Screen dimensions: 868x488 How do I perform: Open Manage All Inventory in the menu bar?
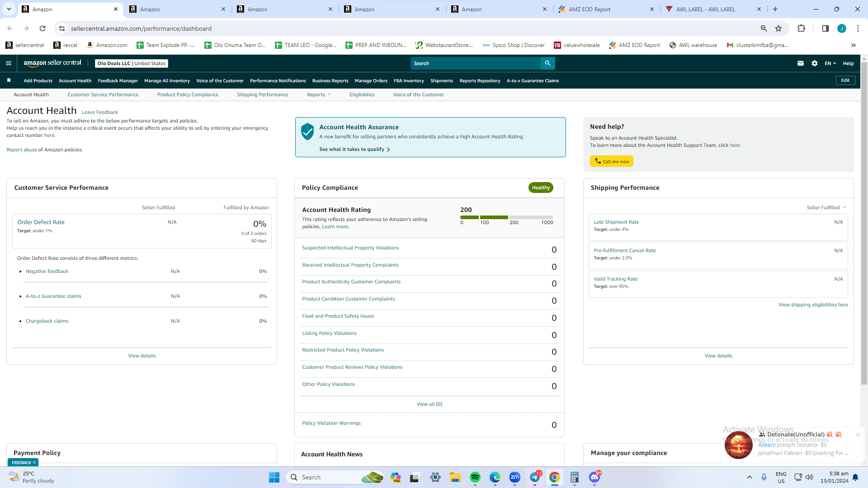[x=167, y=81]
